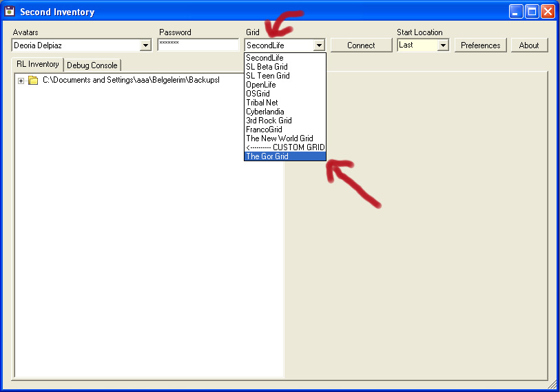The width and height of the screenshot is (560, 392).
Task: Open the Preferences dialog
Action: pos(480,45)
